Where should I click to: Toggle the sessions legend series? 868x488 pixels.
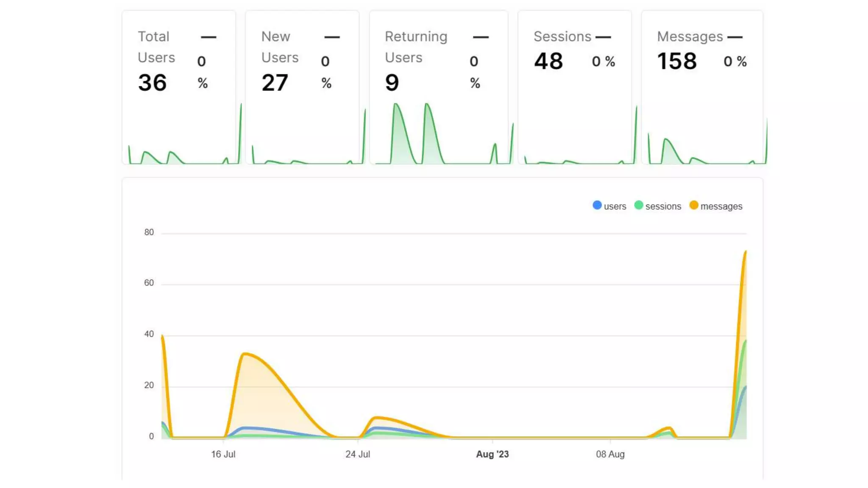click(x=663, y=206)
